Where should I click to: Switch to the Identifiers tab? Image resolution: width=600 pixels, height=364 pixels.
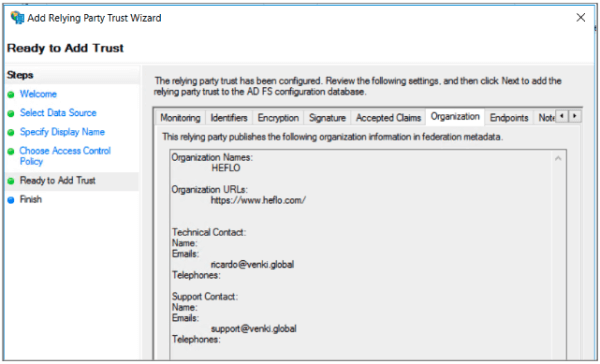click(229, 118)
